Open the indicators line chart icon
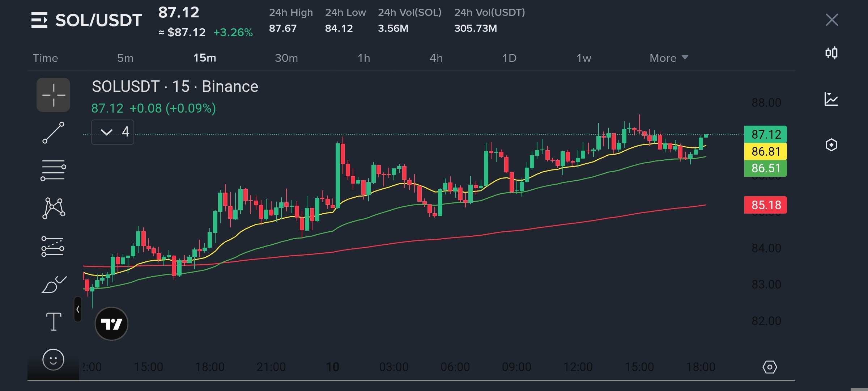 point(831,99)
